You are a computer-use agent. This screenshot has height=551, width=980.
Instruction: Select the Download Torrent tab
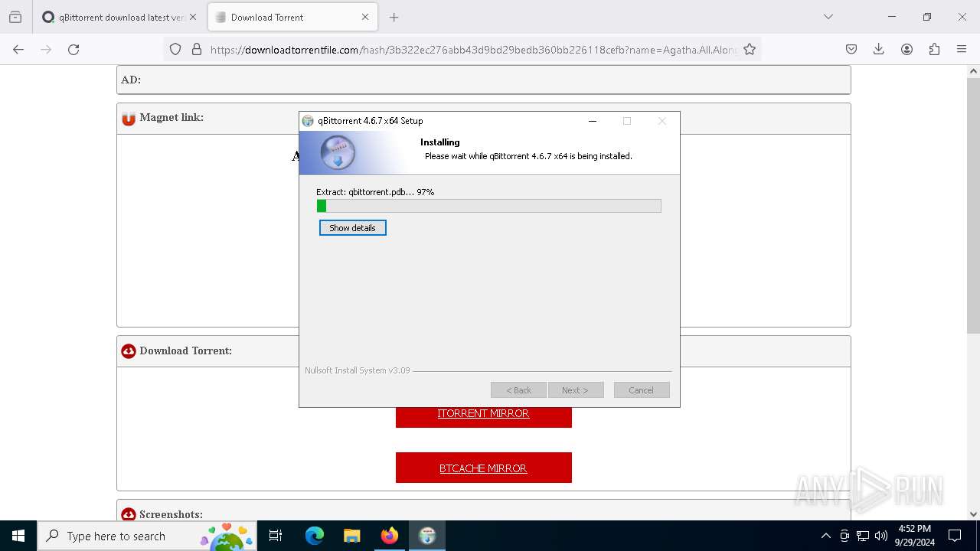coord(292,17)
